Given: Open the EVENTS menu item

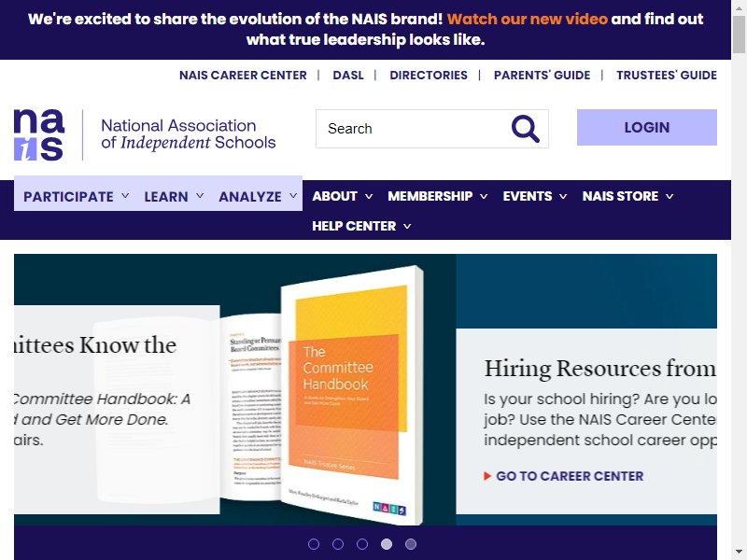Looking at the screenshot, I should (528, 196).
